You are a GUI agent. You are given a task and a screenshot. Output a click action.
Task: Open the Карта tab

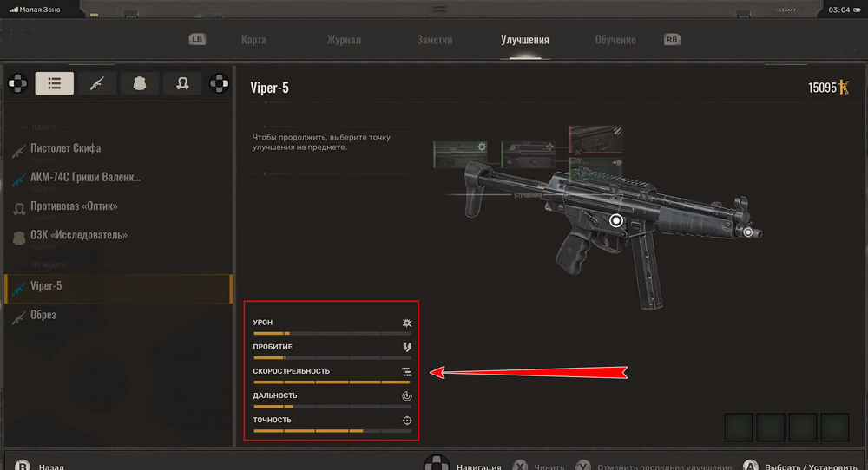(x=253, y=41)
